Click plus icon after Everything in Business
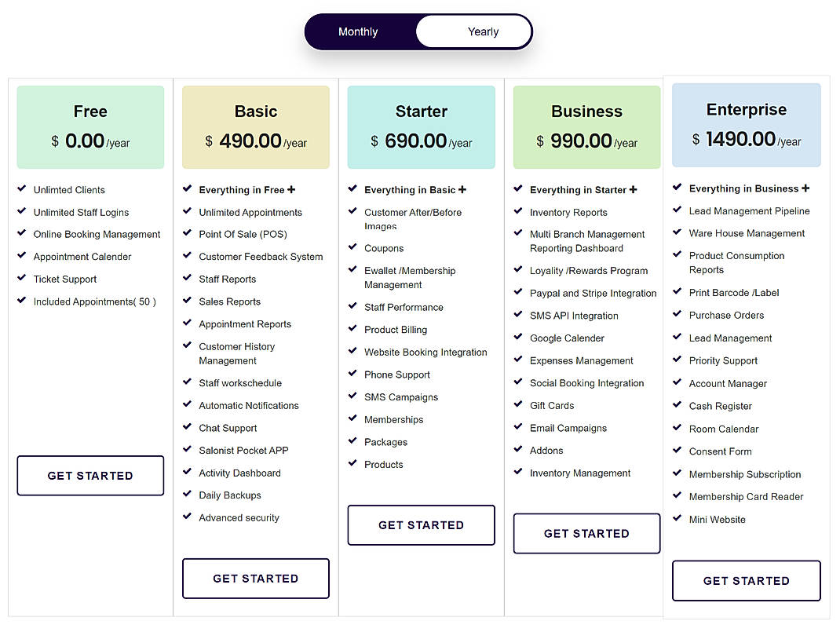840x632 pixels. (x=805, y=188)
